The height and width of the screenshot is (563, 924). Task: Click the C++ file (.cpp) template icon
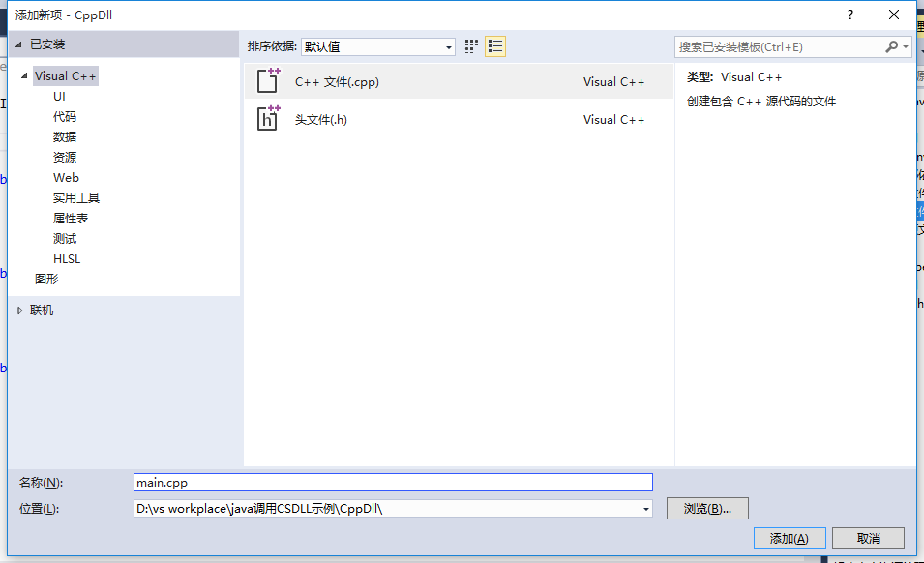[268, 80]
